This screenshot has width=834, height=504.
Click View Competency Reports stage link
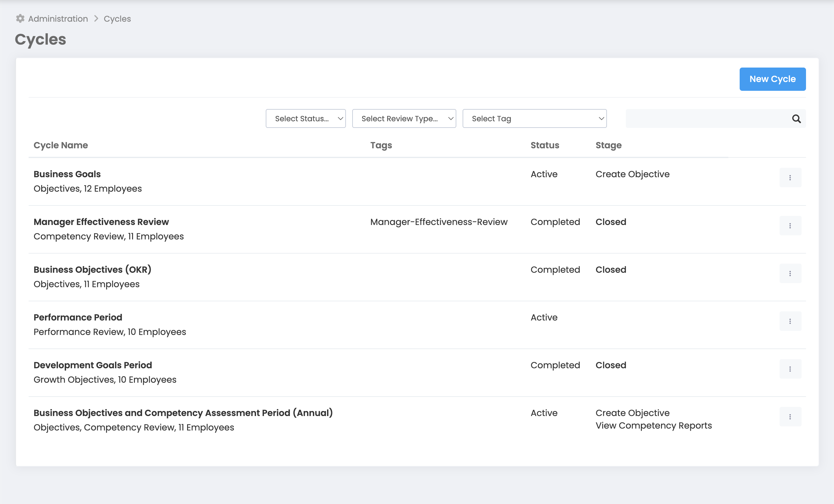click(653, 425)
